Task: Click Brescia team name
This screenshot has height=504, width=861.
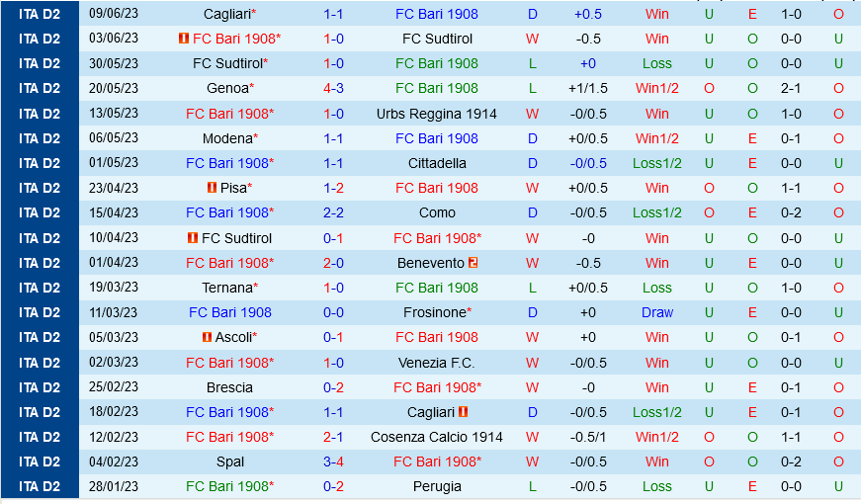Action: point(229,387)
